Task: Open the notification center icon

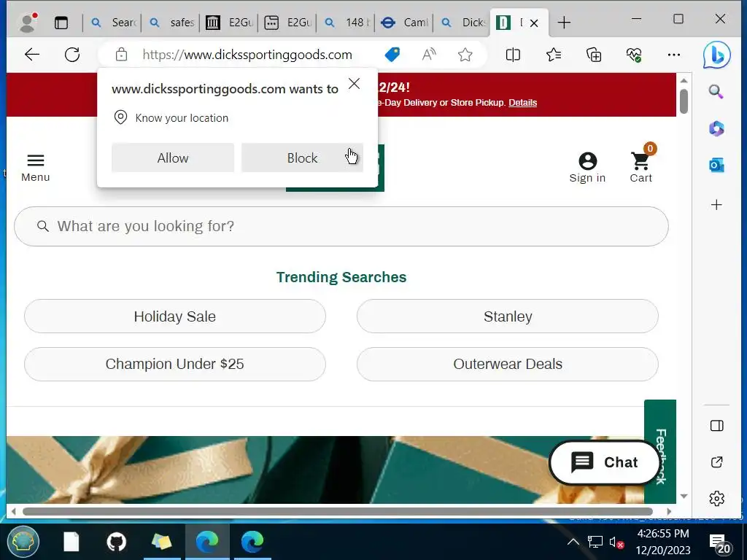Action: pyautogui.click(x=720, y=542)
